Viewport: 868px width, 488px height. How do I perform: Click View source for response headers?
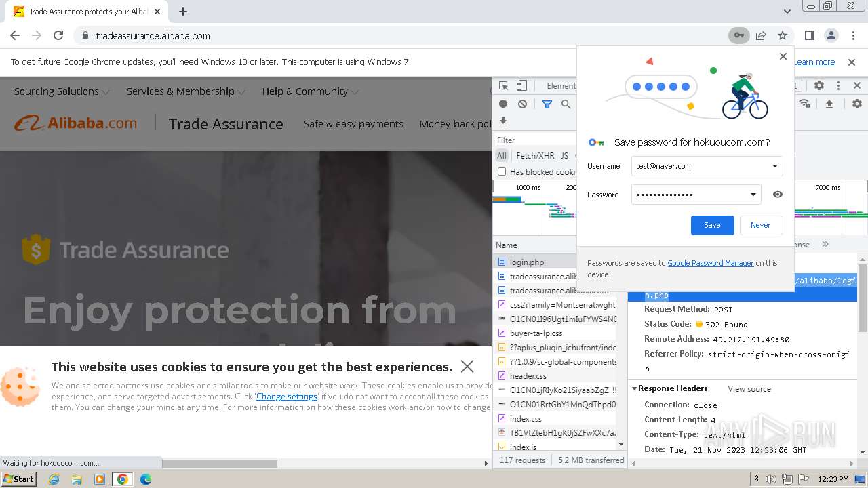click(x=749, y=389)
